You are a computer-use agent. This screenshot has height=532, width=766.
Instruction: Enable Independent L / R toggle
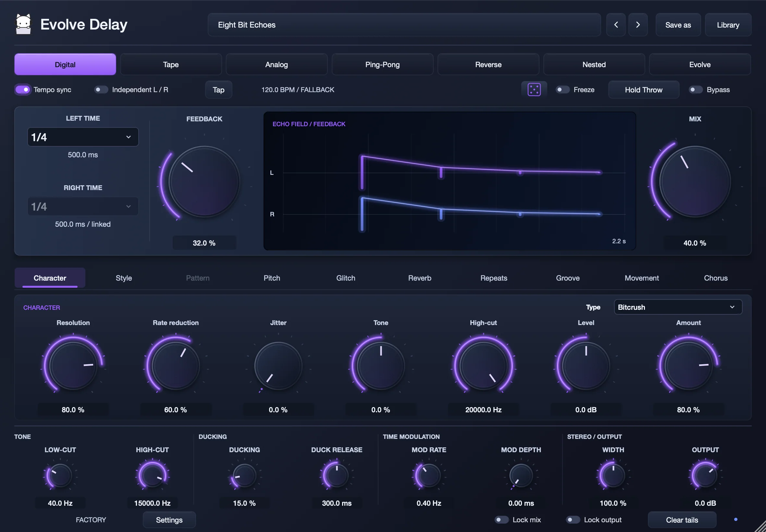[x=101, y=89]
